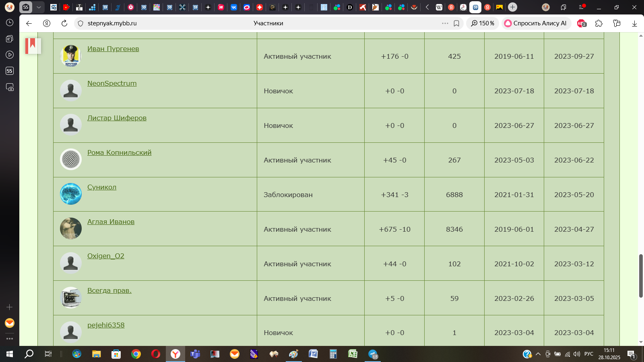644x362 pixels.
Task: Switch to the Wikipedia tab
Action: click(x=439, y=7)
